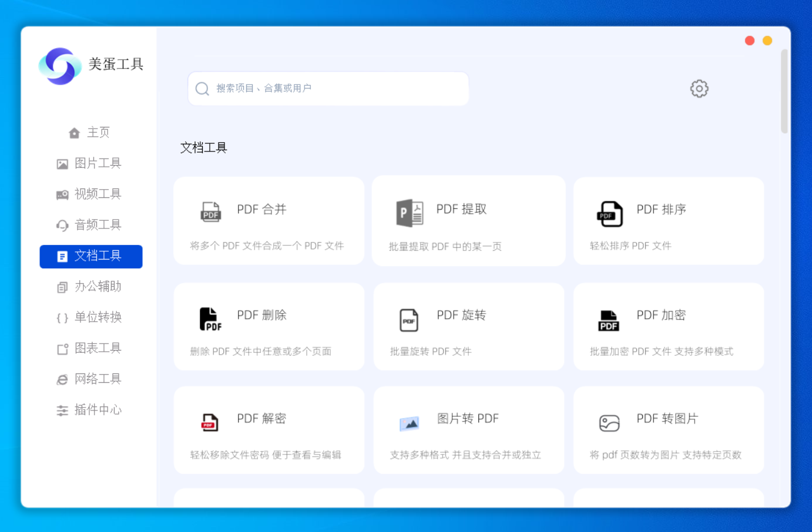Click description 删除 PDF 文件中任意或多个页面
This screenshot has height=532, width=812.
[x=261, y=352]
